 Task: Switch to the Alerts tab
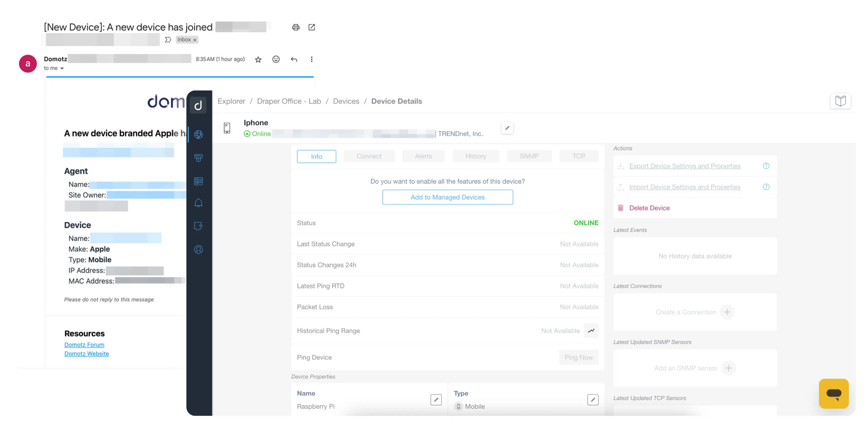pos(424,156)
